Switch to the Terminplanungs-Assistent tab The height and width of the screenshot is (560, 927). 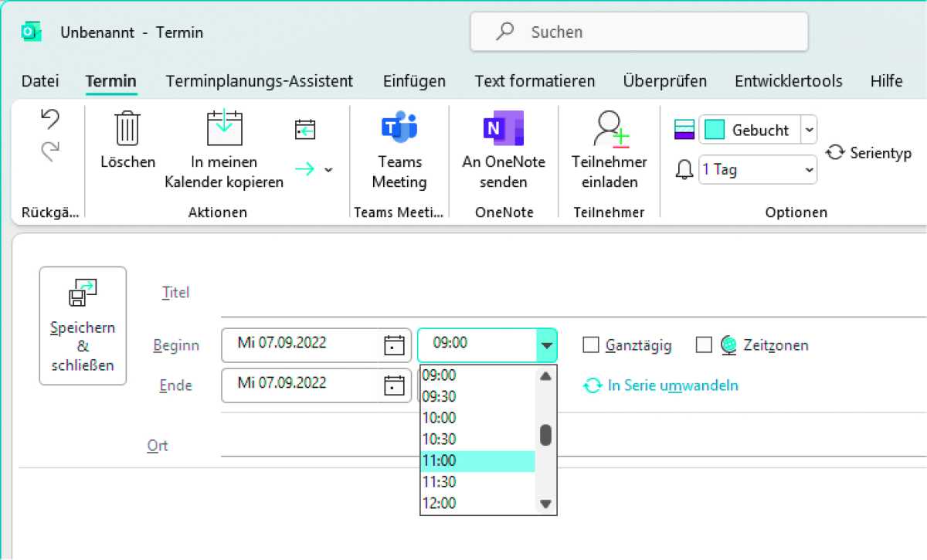(x=259, y=81)
